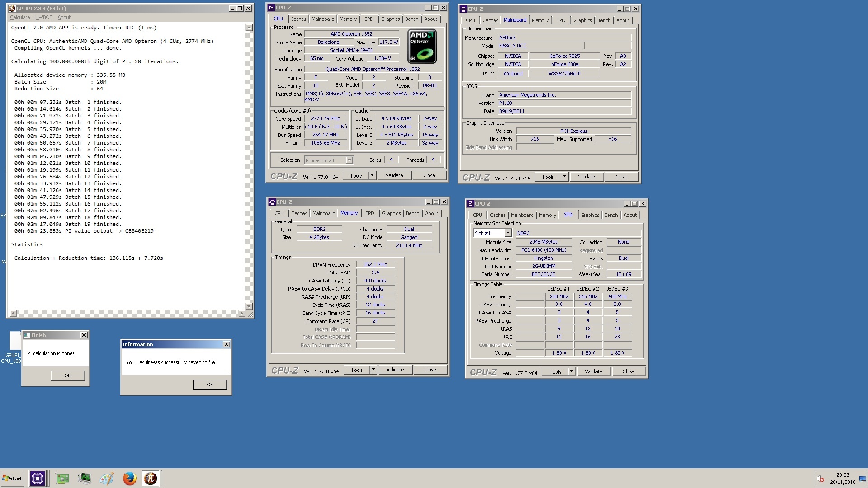Image resolution: width=868 pixels, height=488 pixels.
Task: Click GPUPI horizontal scrollbar left arrow
Action: 13,314
